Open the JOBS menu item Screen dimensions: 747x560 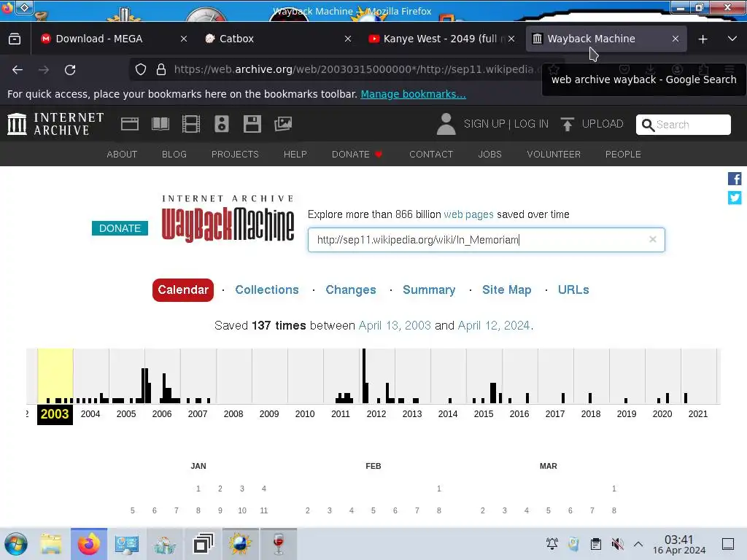click(x=489, y=155)
